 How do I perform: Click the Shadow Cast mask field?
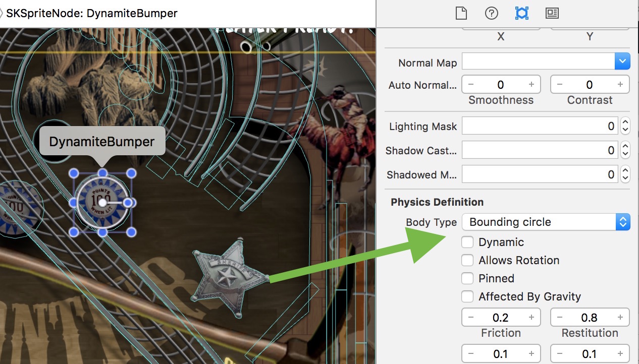coord(540,150)
